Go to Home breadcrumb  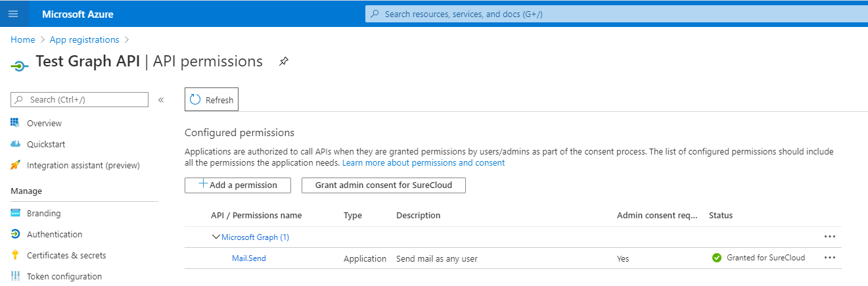tap(23, 39)
